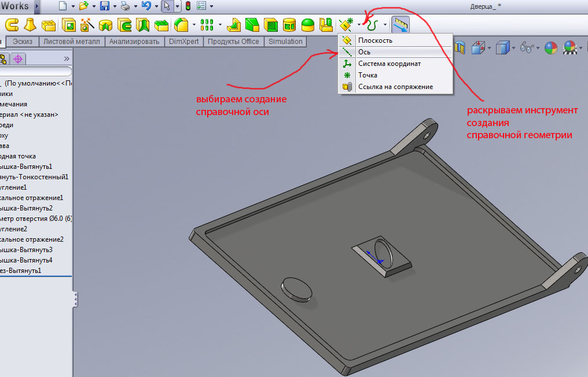Select Плоскость in the dropdown menu
The width and height of the screenshot is (588, 377).
pyautogui.click(x=375, y=40)
